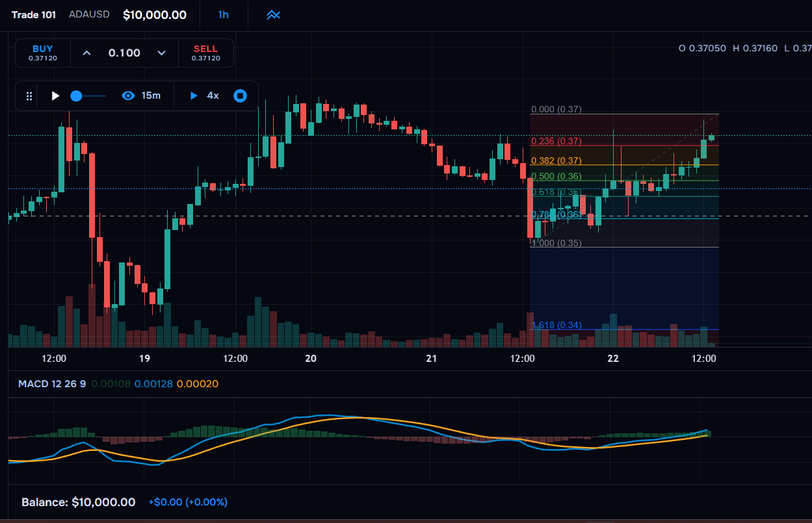The height and width of the screenshot is (523, 812).
Task: Click the SELL button at 0.37120
Action: [205, 53]
